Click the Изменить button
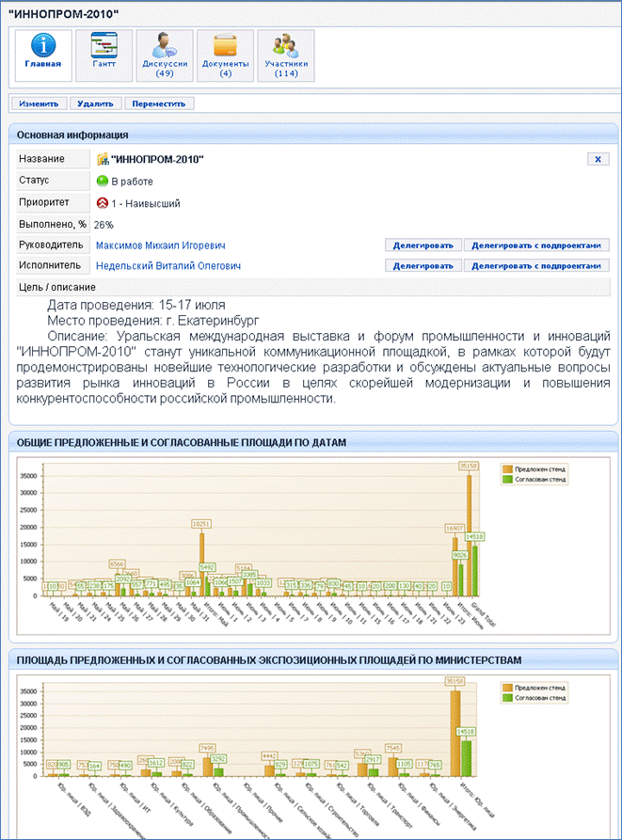 click(x=40, y=103)
